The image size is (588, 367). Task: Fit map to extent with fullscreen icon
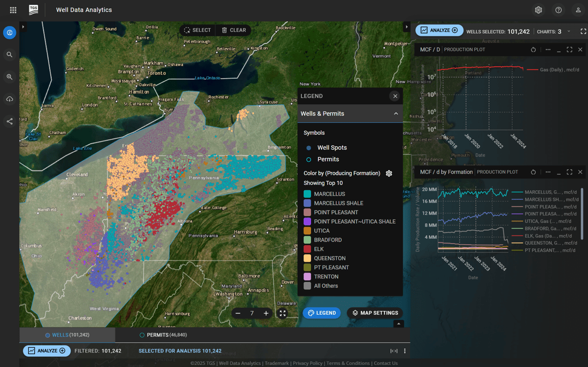(283, 314)
